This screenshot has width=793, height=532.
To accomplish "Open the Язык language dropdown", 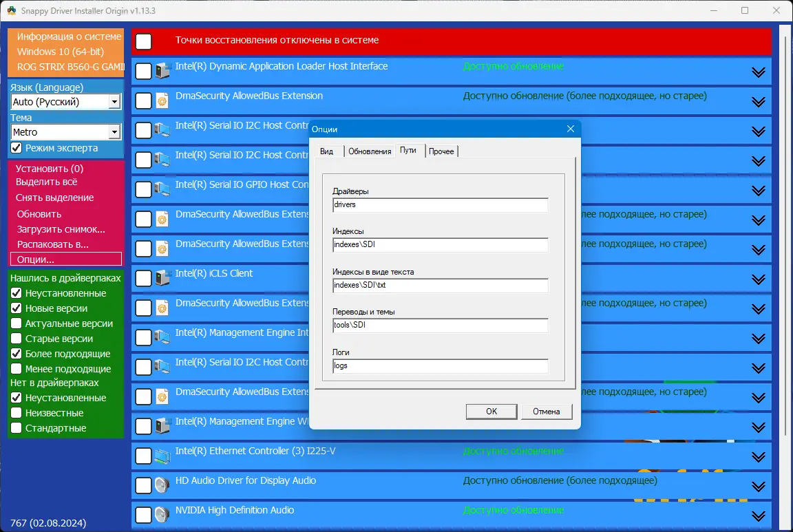I will pos(116,101).
